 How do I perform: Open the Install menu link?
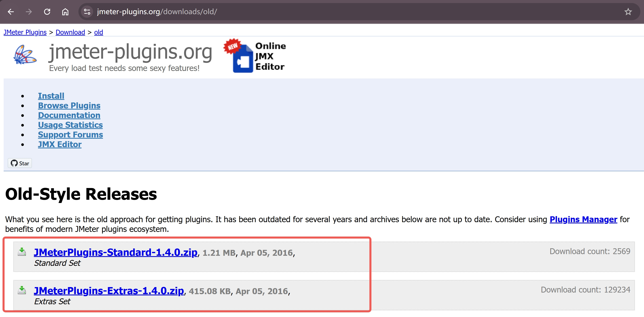(51, 96)
